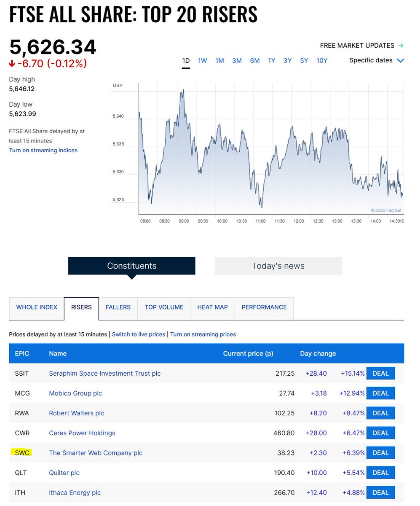Screen dimensions: 420x506
Task: Click DEAL button for Ceres Power
Action: click(x=380, y=433)
